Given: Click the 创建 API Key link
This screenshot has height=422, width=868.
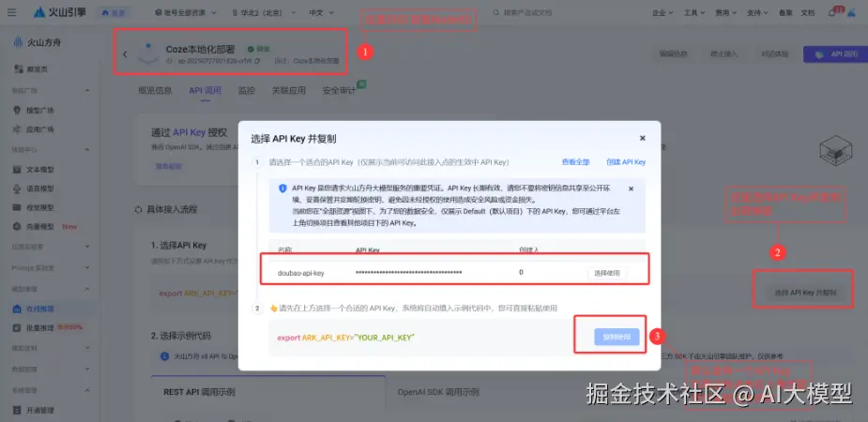Looking at the screenshot, I should tap(626, 162).
